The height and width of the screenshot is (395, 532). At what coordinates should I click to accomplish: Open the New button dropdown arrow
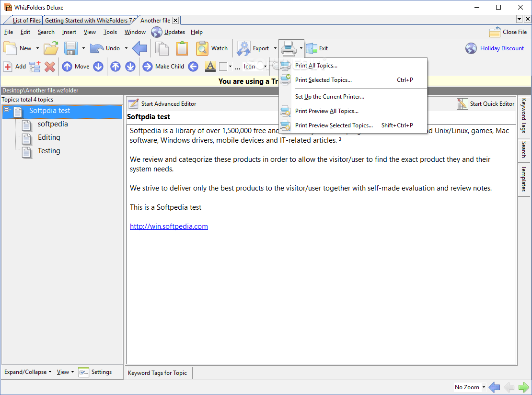click(37, 48)
